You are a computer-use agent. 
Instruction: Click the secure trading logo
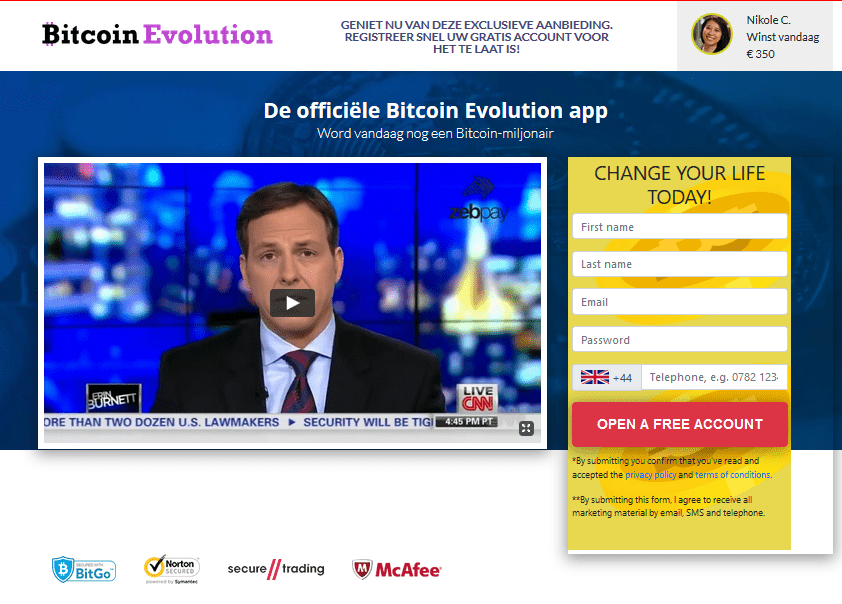[276, 569]
